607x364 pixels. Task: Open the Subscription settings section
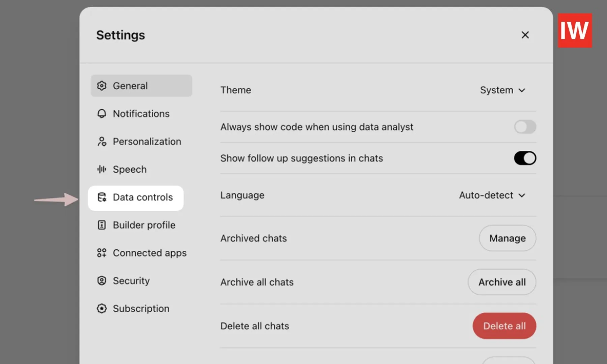click(141, 308)
